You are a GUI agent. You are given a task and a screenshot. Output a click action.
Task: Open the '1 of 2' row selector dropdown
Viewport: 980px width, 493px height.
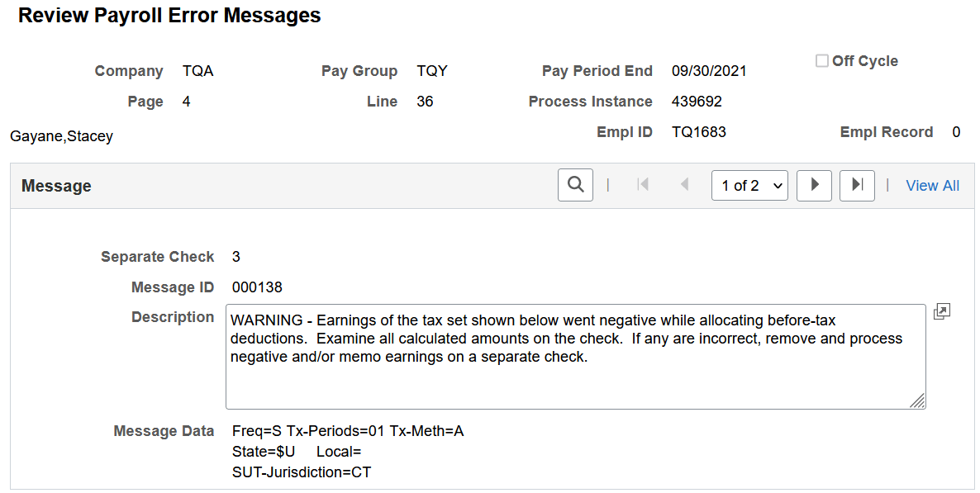click(x=749, y=185)
